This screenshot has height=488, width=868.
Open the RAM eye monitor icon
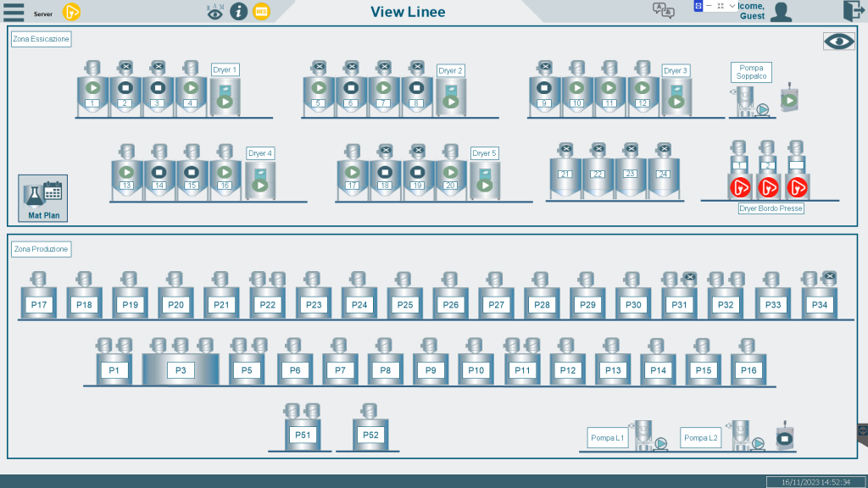coord(215,12)
